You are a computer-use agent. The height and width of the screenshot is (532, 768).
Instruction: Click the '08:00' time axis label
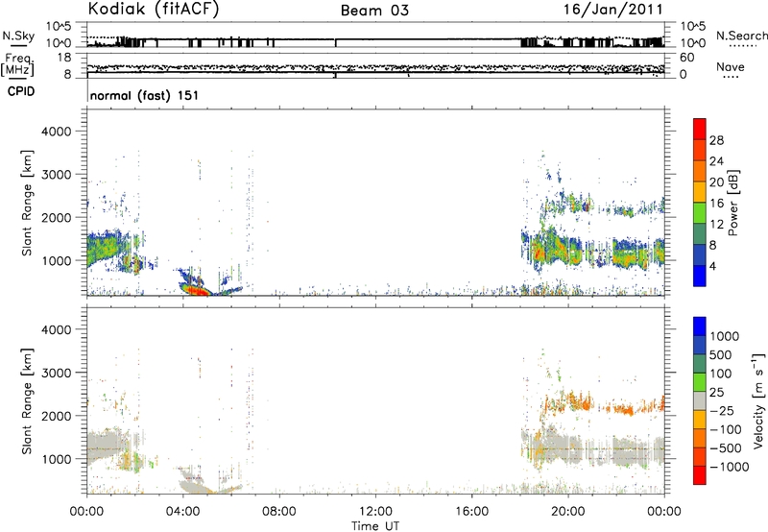(279, 512)
